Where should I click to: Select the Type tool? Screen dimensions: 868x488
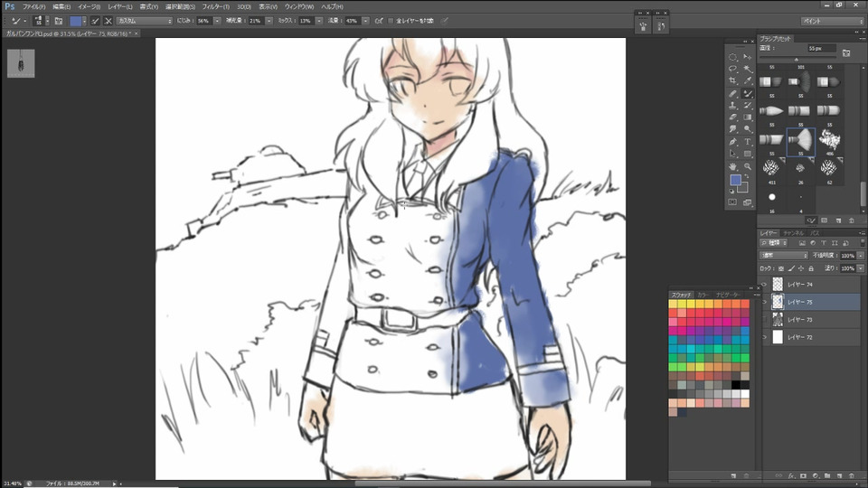(x=748, y=142)
